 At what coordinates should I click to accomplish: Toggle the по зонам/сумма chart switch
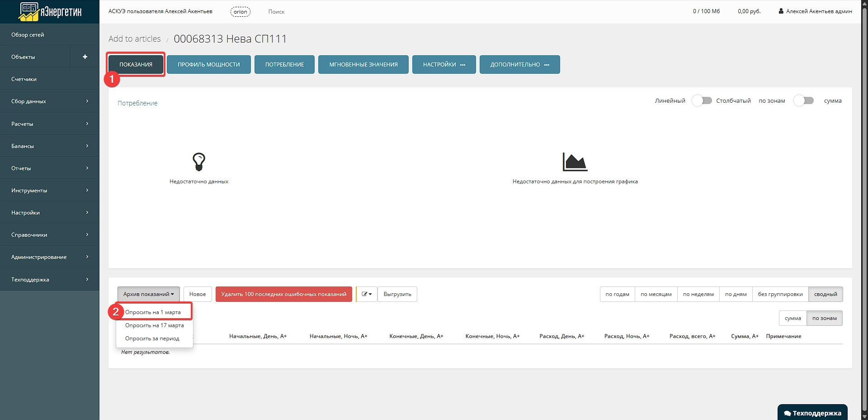tap(804, 101)
